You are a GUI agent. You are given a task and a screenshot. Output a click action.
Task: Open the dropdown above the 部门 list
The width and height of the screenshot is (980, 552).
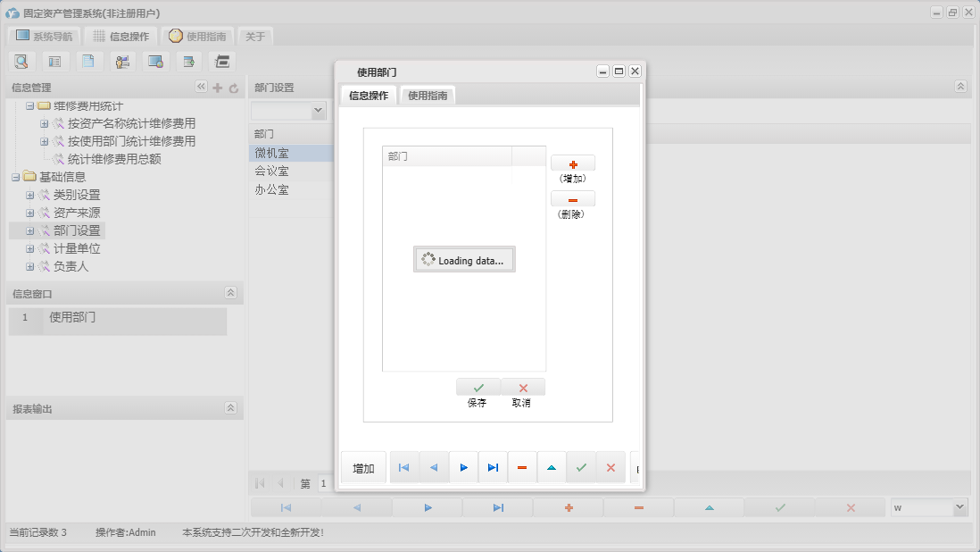click(318, 111)
